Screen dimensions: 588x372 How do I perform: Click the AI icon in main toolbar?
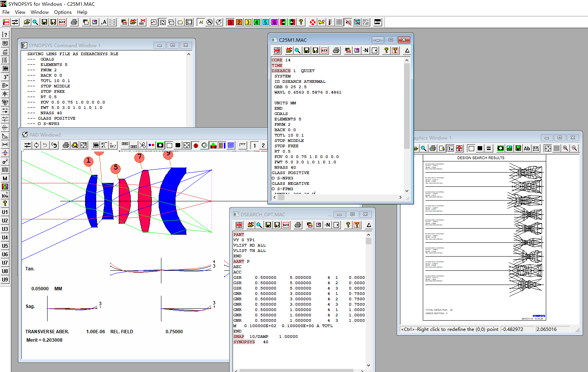click(x=201, y=22)
